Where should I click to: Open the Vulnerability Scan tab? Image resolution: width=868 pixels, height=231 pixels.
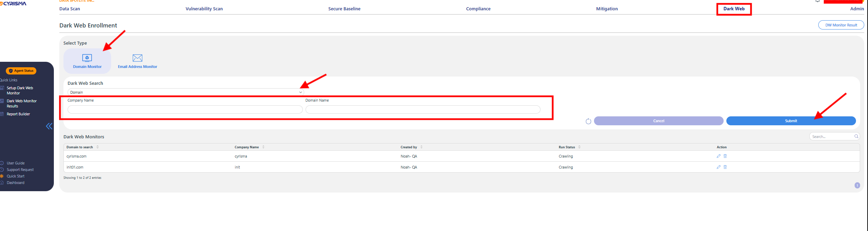(x=204, y=9)
